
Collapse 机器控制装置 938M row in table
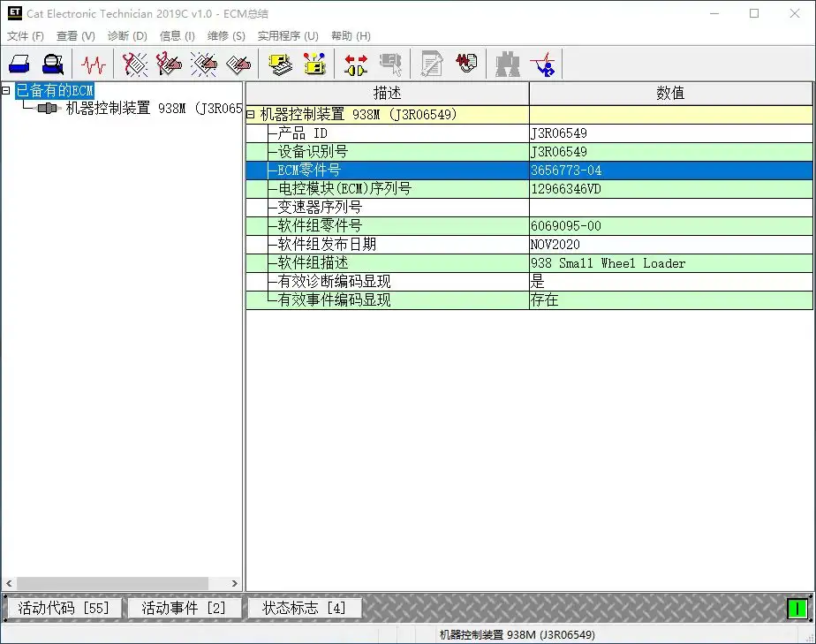coord(250,115)
